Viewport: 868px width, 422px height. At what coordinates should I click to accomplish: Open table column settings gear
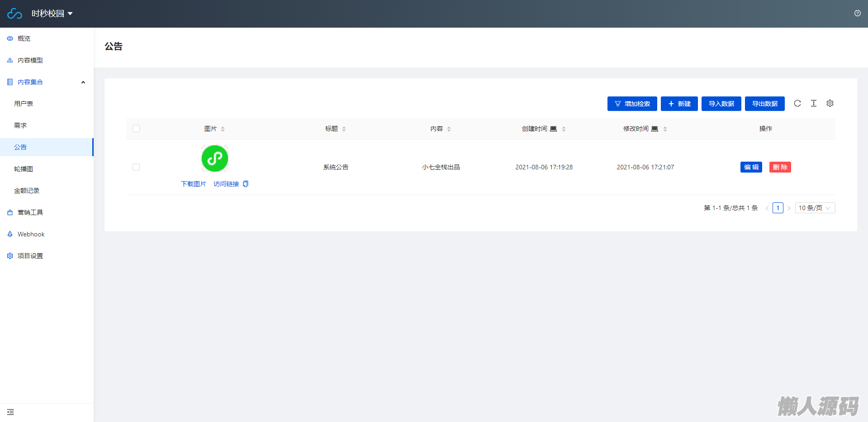[830, 103]
